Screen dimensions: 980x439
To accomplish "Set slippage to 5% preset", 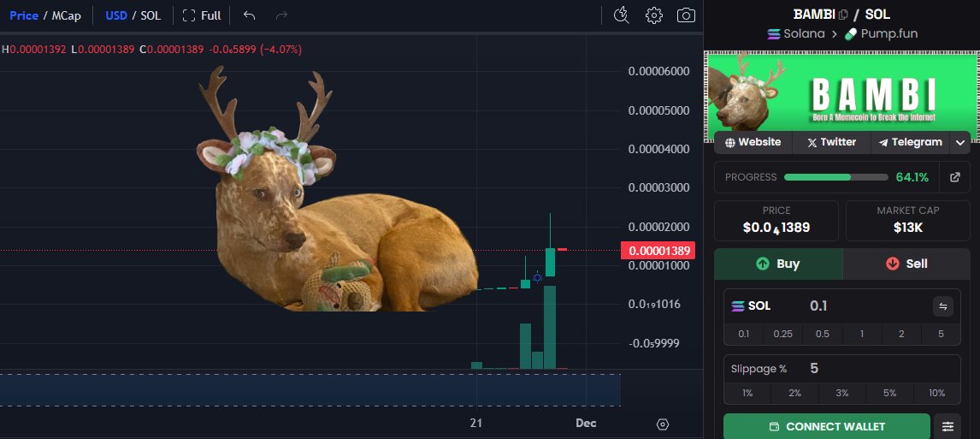I will pyautogui.click(x=889, y=394).
